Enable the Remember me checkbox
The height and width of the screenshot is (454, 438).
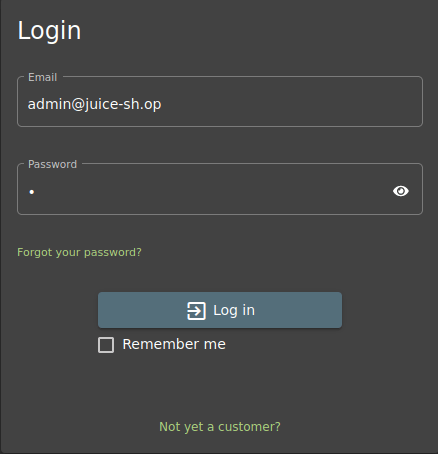tap(106, 345)
